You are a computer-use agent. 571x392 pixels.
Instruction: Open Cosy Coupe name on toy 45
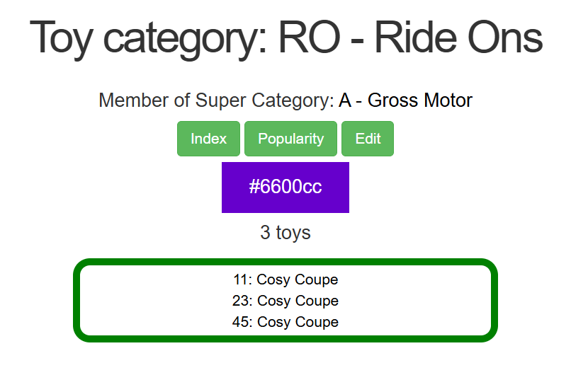coord(298,322)
